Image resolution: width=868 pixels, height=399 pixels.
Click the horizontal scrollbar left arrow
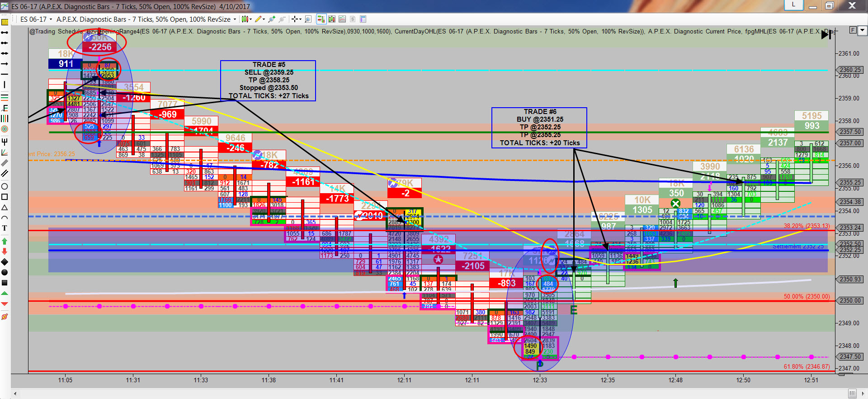15,394
